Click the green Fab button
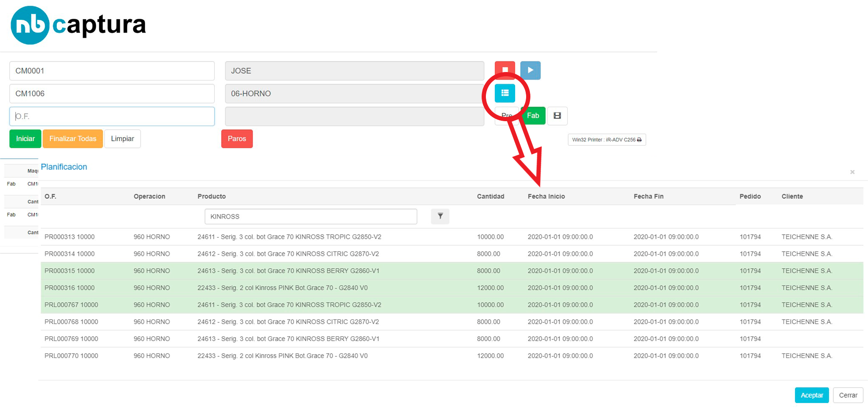This screenshot has height=408, width=868. 533,116
